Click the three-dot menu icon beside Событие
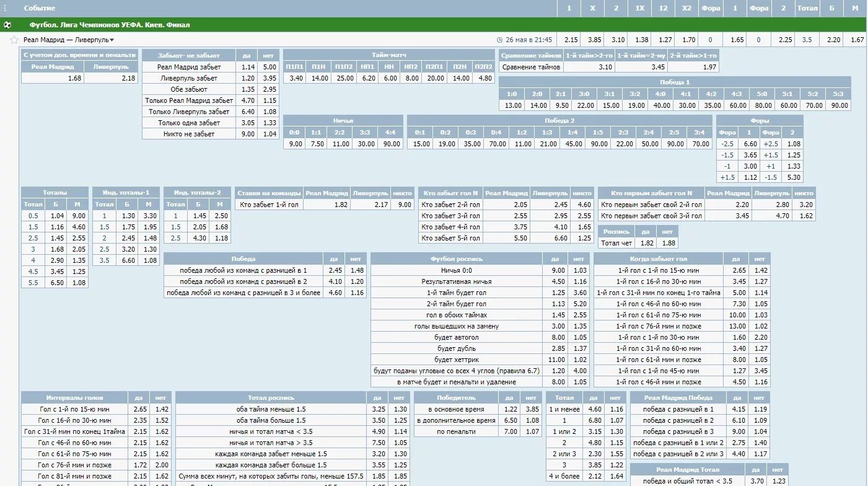 pos(6,8)
